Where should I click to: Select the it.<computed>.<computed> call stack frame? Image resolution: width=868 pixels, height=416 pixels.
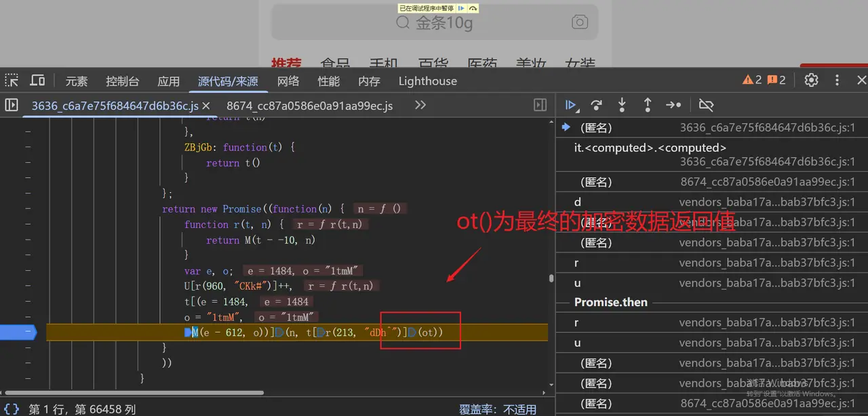coord(650,148)
